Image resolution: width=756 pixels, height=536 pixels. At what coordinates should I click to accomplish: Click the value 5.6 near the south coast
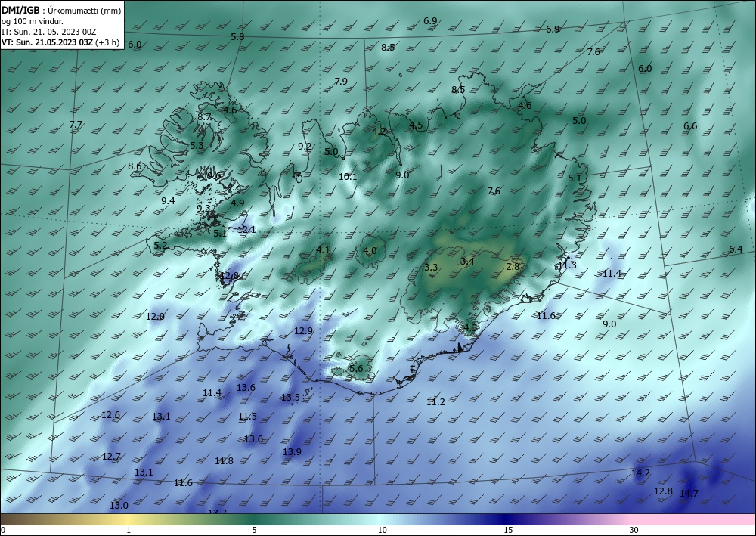point(356,369)
